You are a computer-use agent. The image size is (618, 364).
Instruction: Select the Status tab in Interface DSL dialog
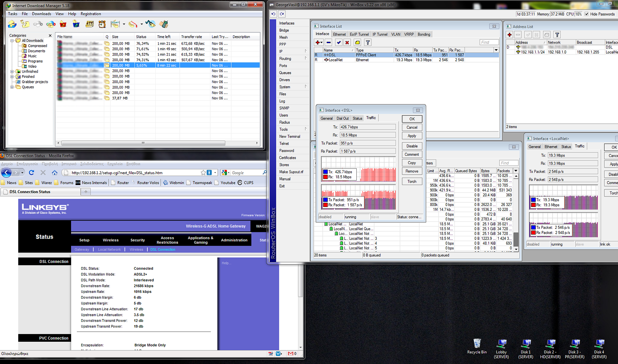pos(357,118)
